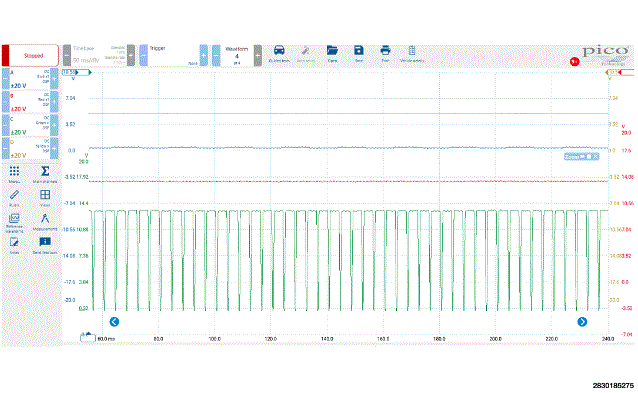Click the Trigger minus button
Viewport: 638px width, 393px height.
pyautogui.click(x=144, y=55)
